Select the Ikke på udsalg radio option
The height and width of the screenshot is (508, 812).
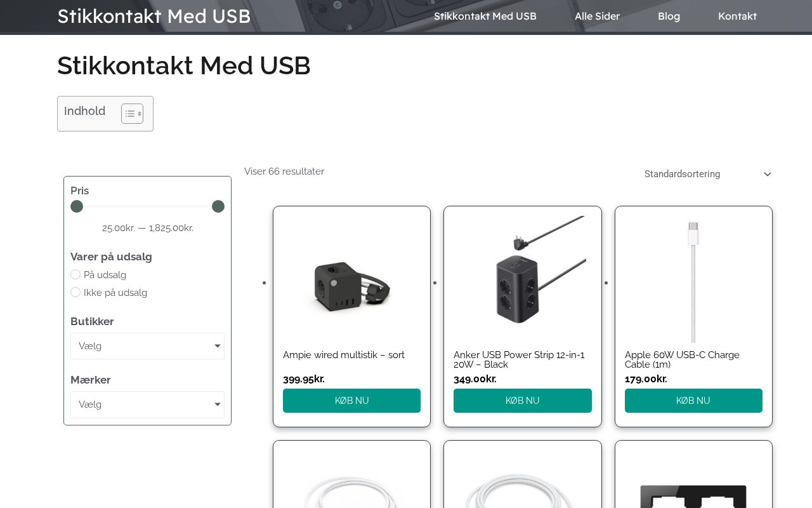click(x=75, y=292)
